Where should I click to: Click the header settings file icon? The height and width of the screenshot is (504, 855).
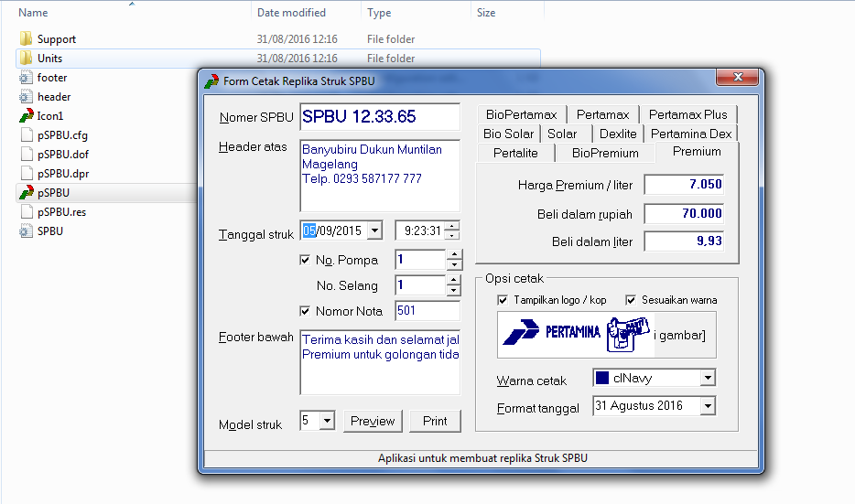26,96
